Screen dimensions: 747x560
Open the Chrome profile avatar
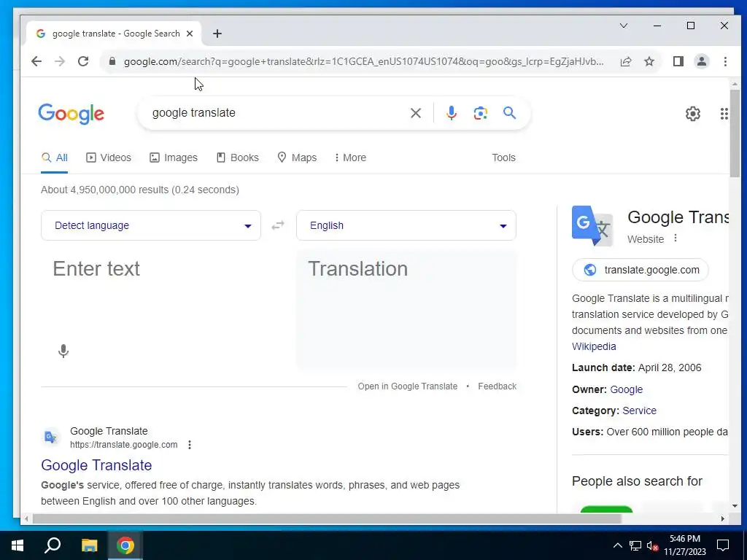tap(702, 61)
